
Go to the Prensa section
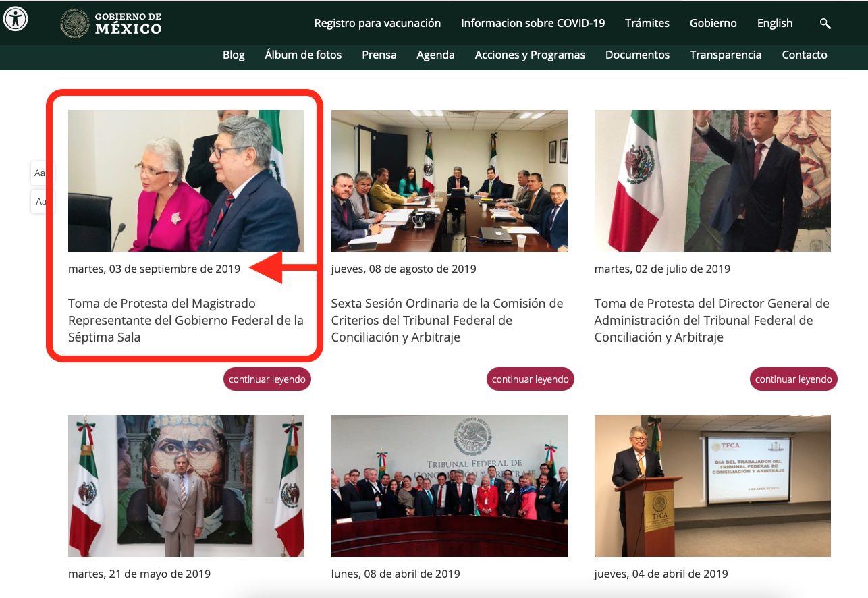[x=379, y=55]
